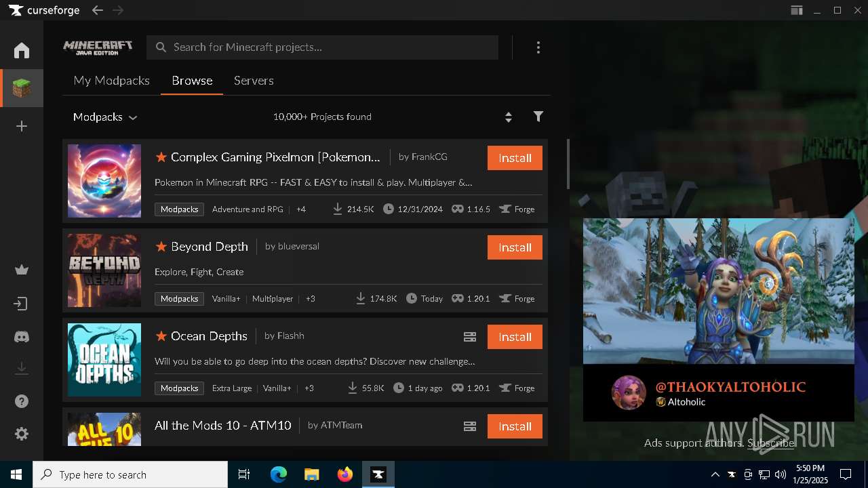The width and height of the screenshot is (868, 488).
Task: Open the Discord icon in sidebar
Action: pyautogui.click(x=22, y=336)
